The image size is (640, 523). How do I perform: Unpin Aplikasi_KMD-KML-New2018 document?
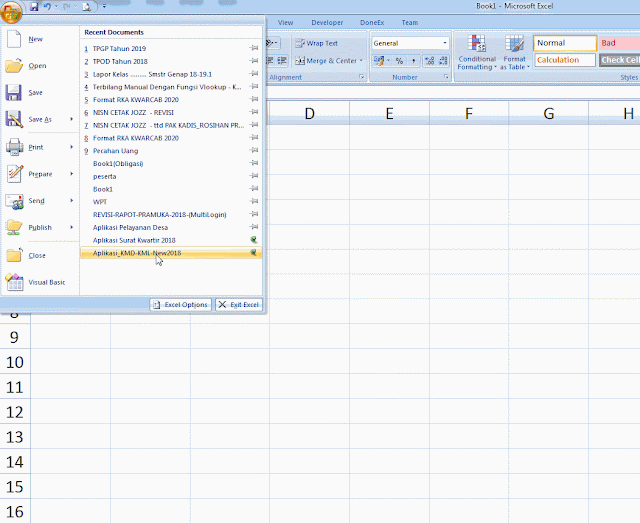[254, 253]
